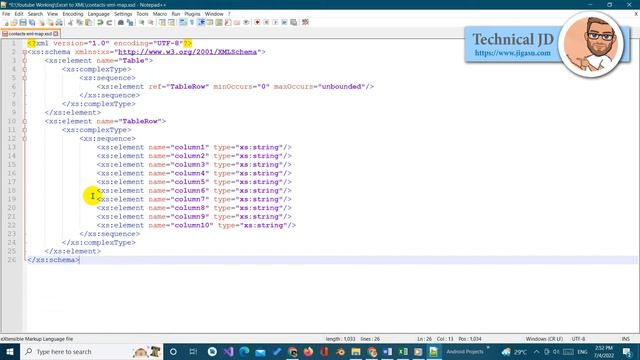Click the Save recorded macro icon

[x=293, y=22]
